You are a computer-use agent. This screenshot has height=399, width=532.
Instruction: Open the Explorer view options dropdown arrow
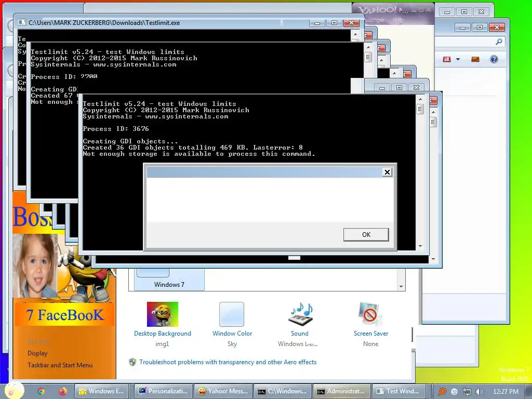458,59
